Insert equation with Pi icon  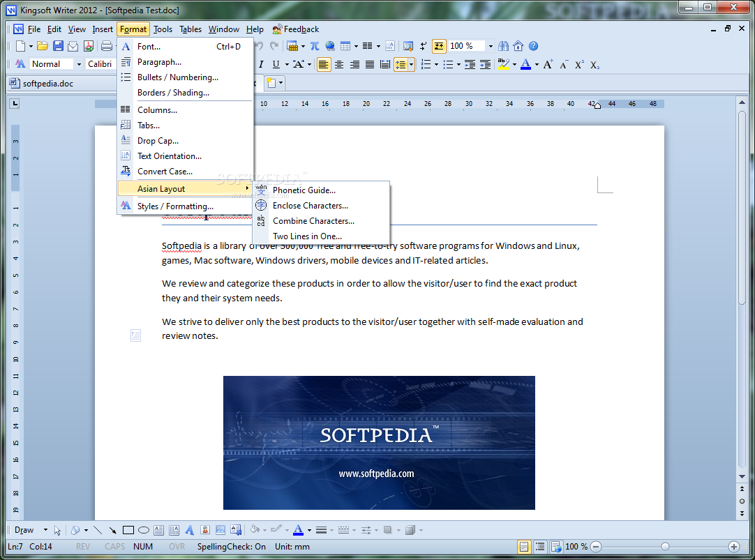(315, 46)
